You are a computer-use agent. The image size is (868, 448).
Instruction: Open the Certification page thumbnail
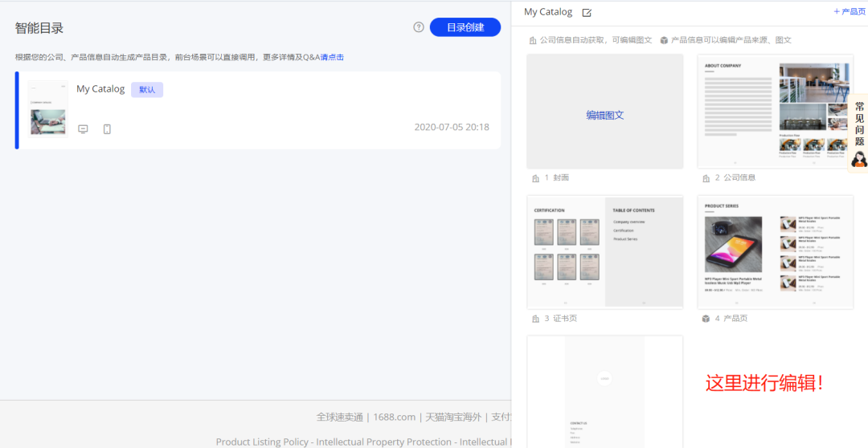[x=604, y=251]
